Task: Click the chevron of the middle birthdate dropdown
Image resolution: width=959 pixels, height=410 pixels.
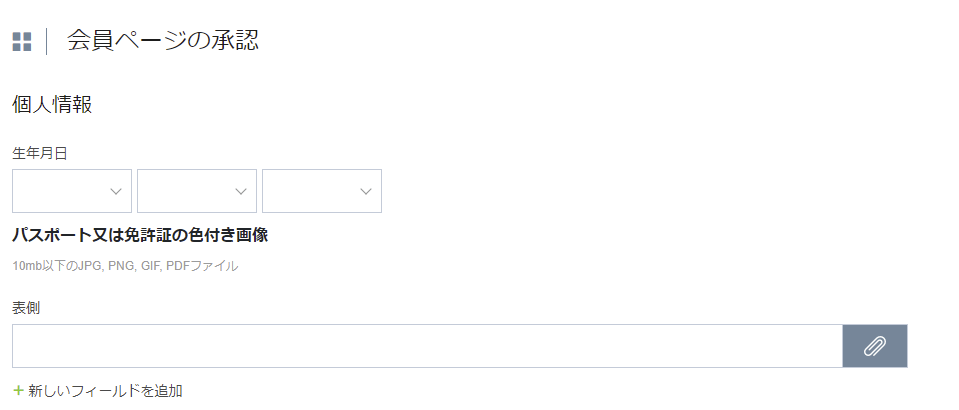Action: (241, 191)
